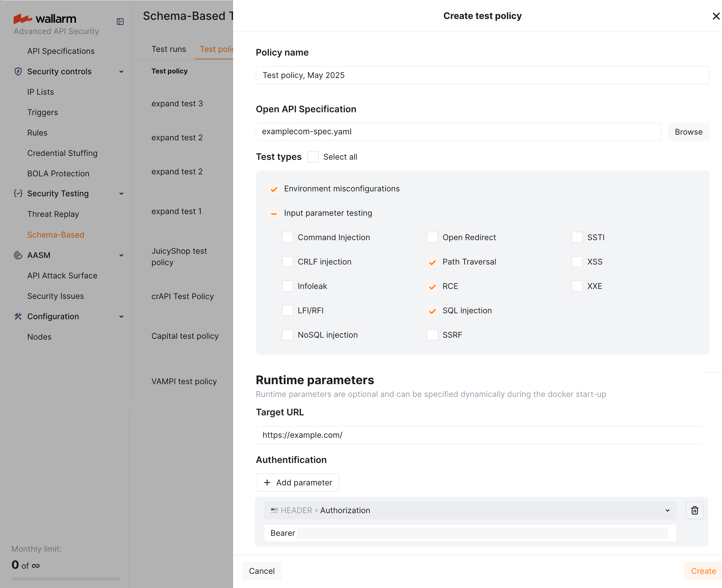Collapse the Security Testing section chevron
The height and width of the screenshot is (588, 722).
click(x=121, y=193)
